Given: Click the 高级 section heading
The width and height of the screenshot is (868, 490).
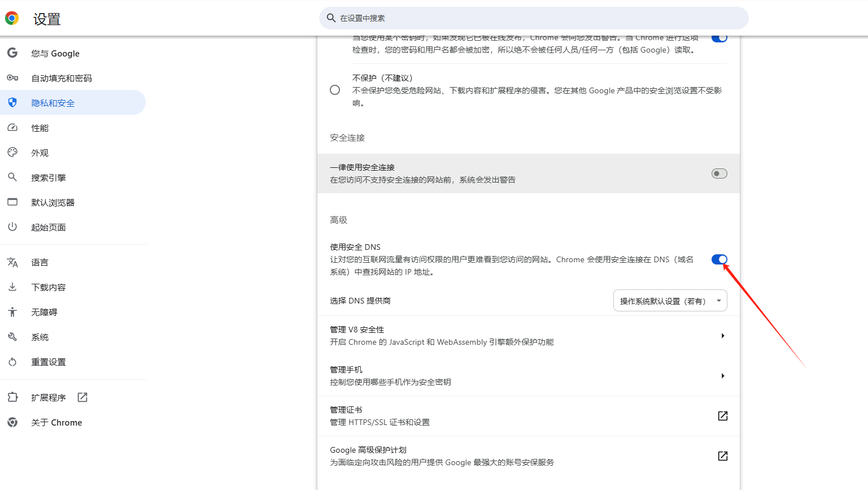Looking at the screenshot, I should click(338, 220).
